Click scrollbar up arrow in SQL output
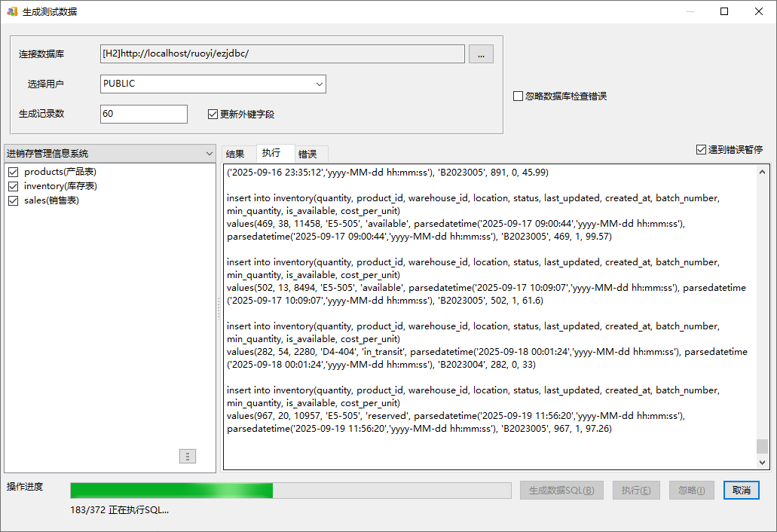 click(x=763, y=172)
